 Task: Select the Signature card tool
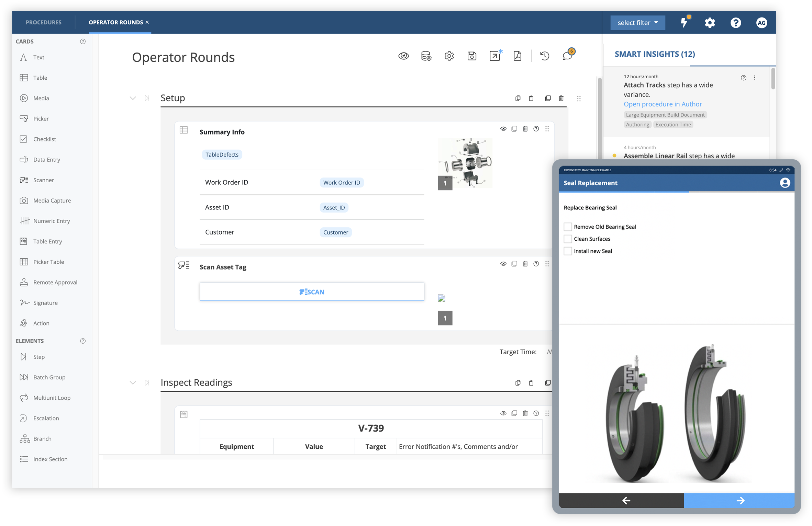click(45, 302)
